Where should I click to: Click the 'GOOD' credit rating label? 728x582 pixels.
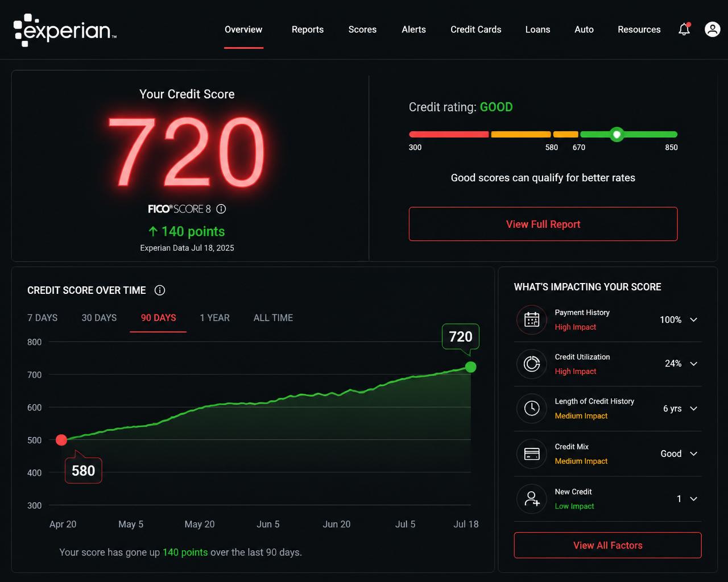pos(496,107)
